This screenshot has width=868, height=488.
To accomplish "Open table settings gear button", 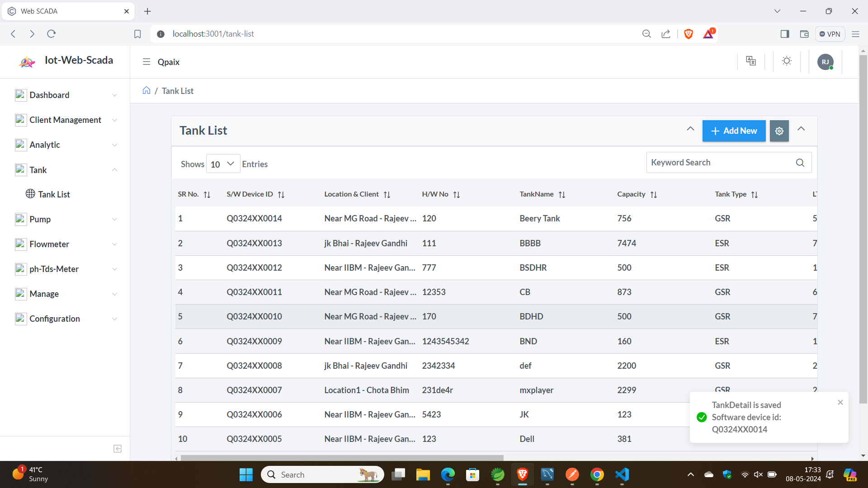I will pyautogui.click(x=779, y=131).
